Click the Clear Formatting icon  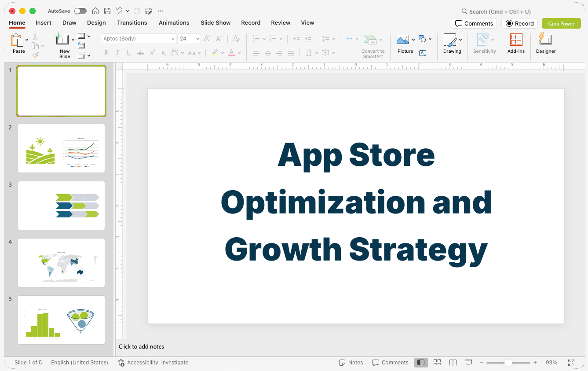click(236, 39)
